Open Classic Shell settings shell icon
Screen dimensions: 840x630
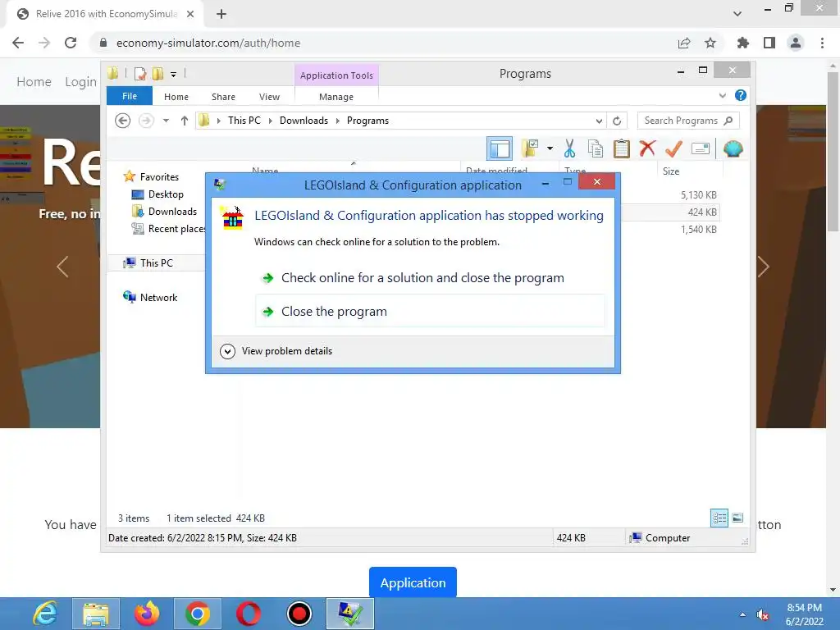(733, 149)
